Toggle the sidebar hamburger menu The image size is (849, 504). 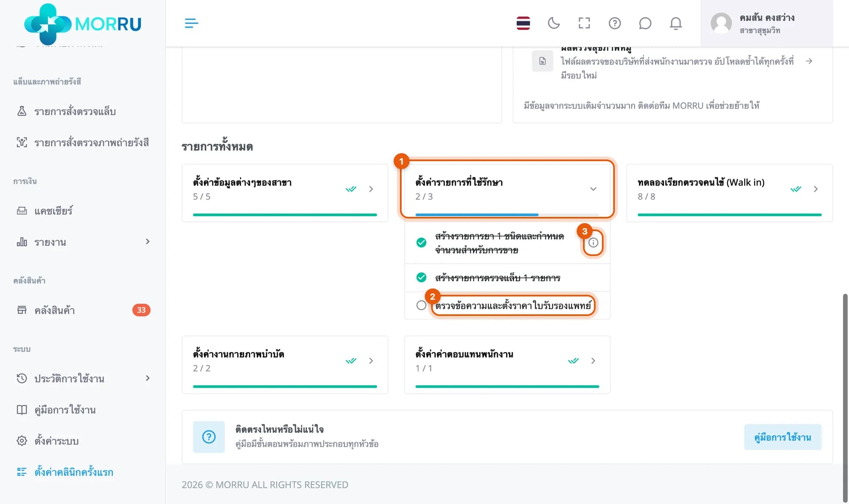[x=191, y=23]
